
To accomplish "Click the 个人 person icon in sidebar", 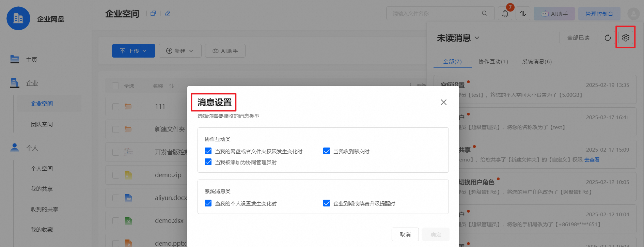I will pos(15,148).
